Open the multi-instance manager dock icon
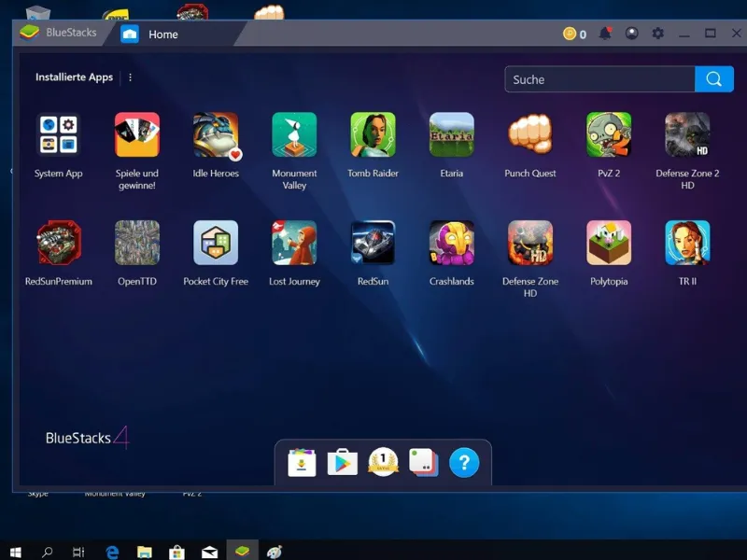The height and width of the screenshot is (560, 747). click(424, 462)
